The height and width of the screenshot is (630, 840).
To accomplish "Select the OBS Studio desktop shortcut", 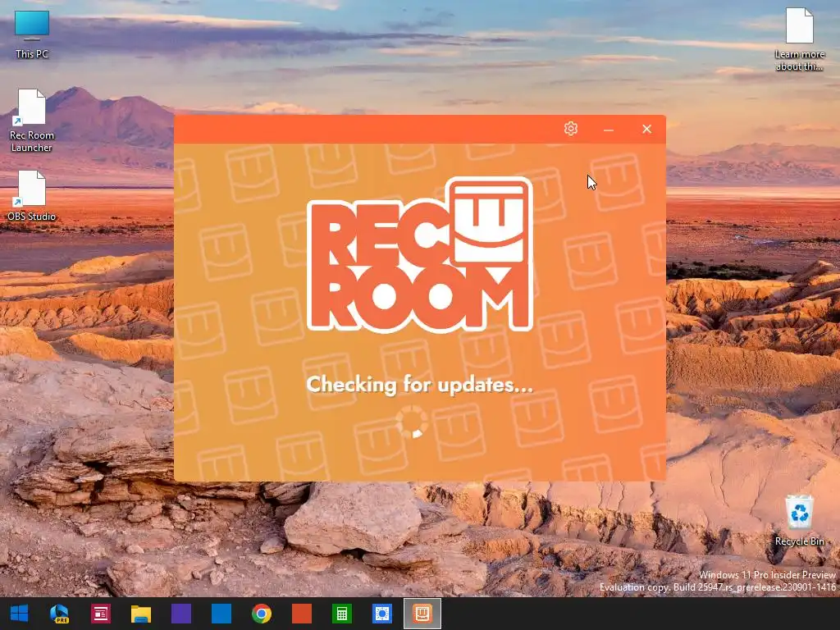I will click(32, 195).
